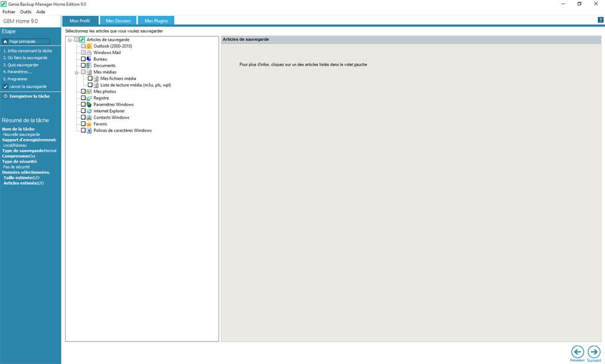Screen dimensions: 605x364
Task: Tick the Documents checkbox
Action: 83,66
